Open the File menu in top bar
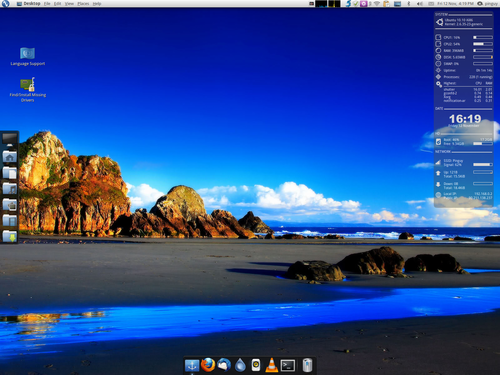500x375 pixels. (47, 4)
